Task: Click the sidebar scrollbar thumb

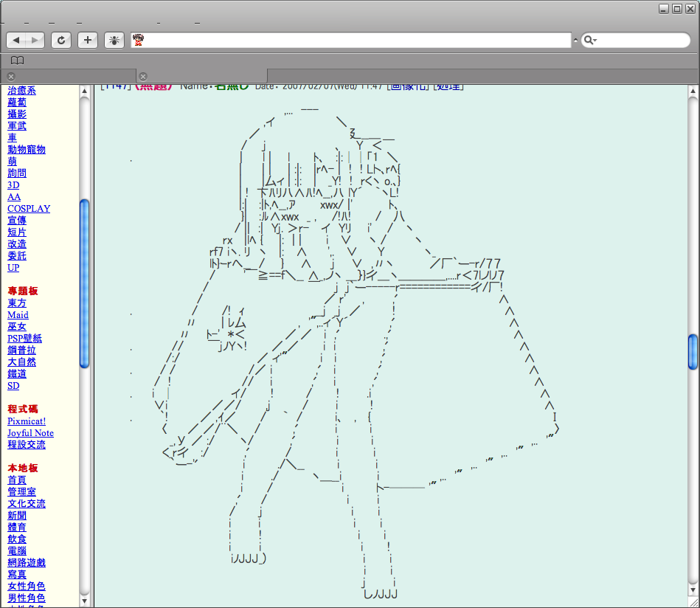Action: click(84, 284)
